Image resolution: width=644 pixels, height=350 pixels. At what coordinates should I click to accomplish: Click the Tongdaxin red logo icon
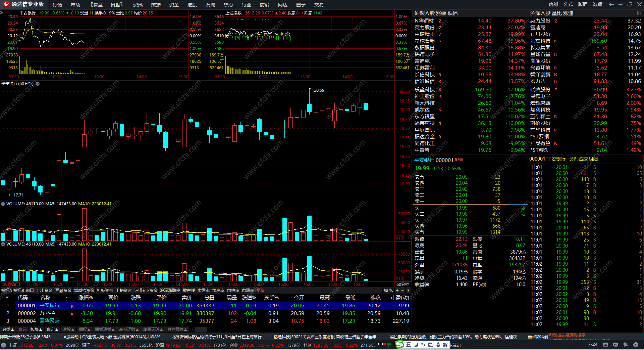[x=6, y=4]
